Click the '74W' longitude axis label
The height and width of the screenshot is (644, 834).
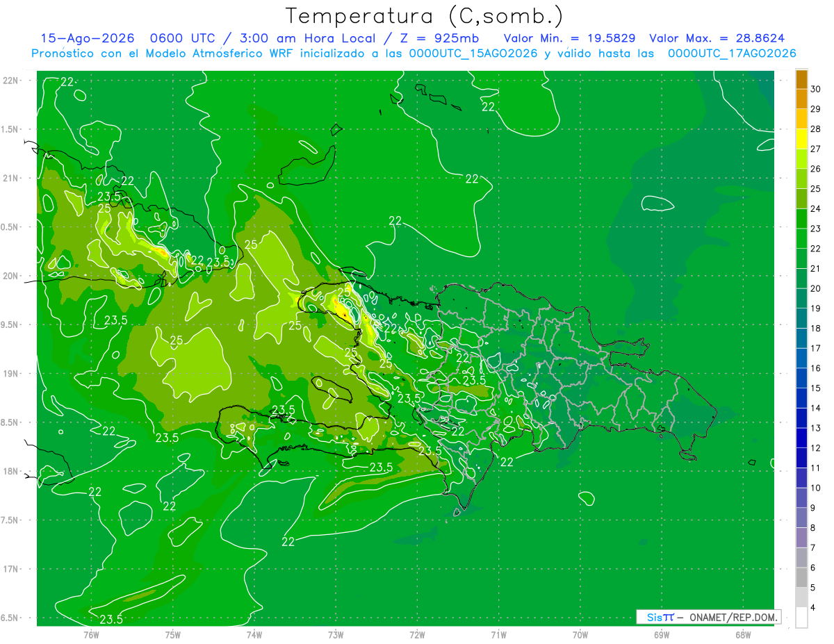254,634
